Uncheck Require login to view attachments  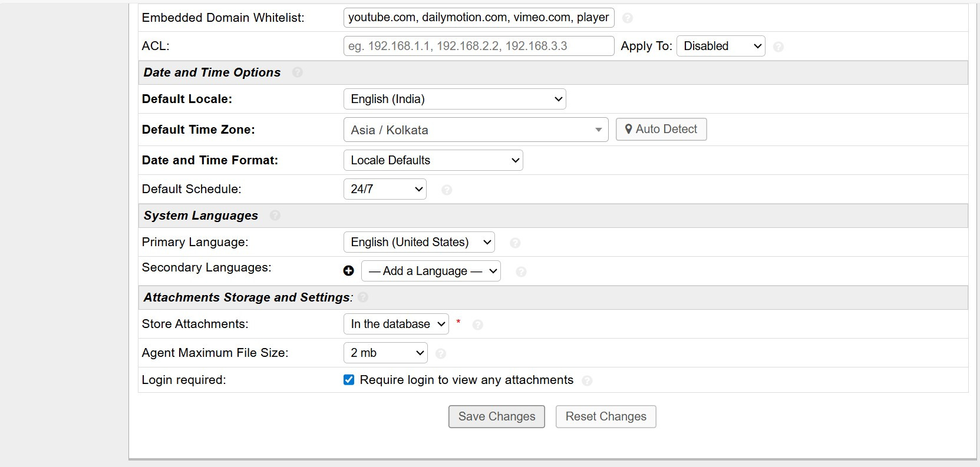[x=349, y=380]
